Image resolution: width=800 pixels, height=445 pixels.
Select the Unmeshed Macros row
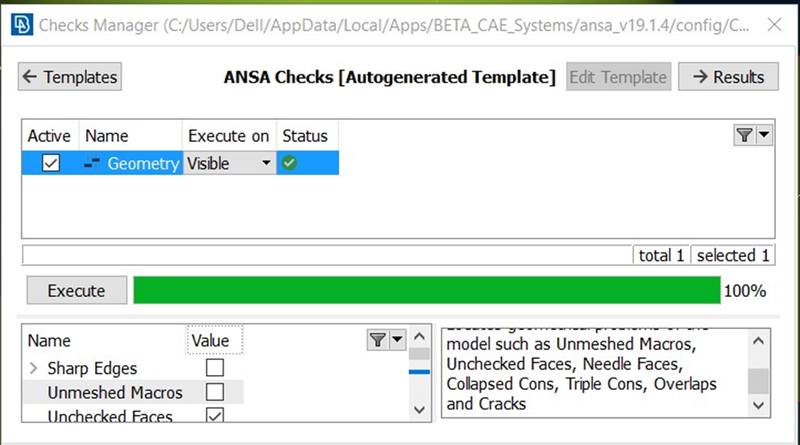pyautogui.click(x=133, y=392)
